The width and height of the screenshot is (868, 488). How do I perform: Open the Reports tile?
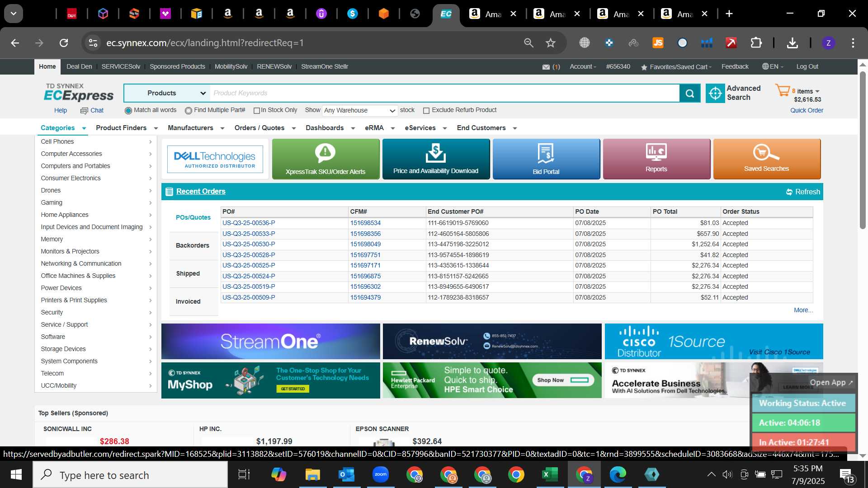(656, 159)
